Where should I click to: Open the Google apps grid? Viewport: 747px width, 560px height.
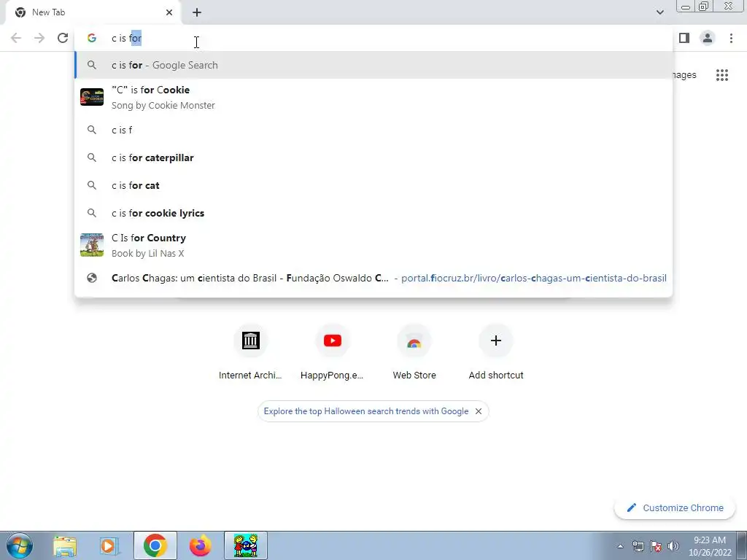point(722,75)
